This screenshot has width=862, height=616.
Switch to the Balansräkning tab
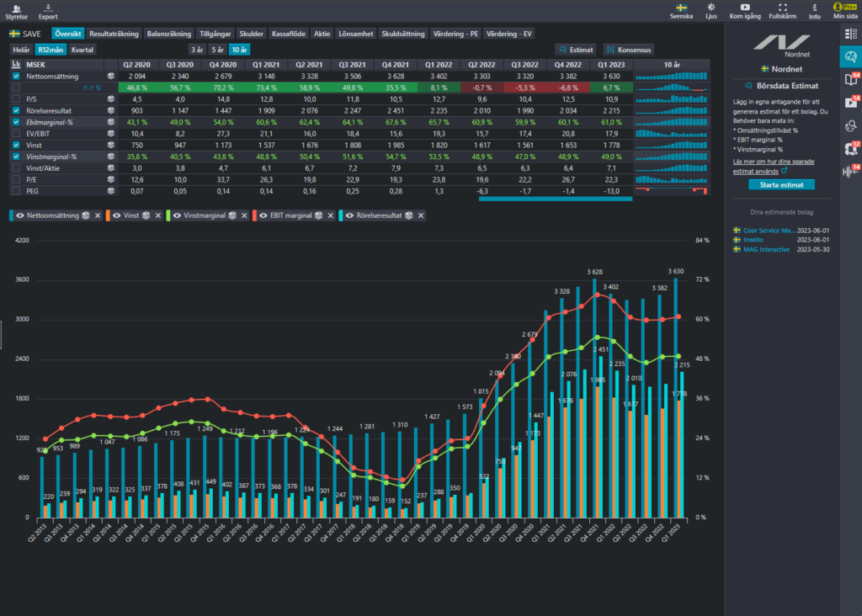[168, 34]
